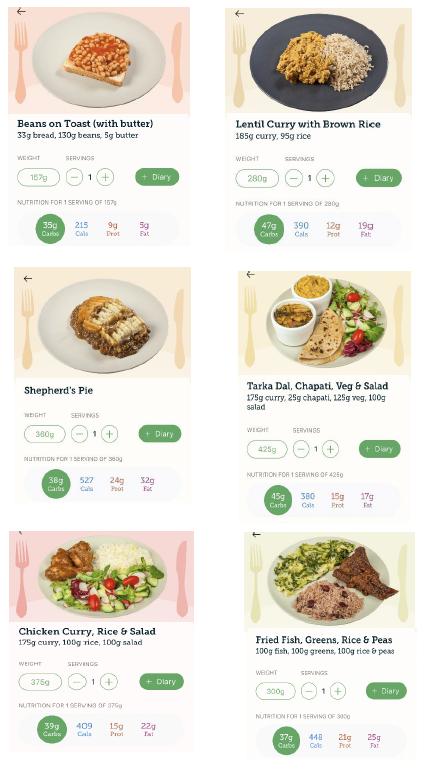423x767 pixels.
Task: Add Shepherd's Pie to Diary
Action: click(x=160, y=434)
